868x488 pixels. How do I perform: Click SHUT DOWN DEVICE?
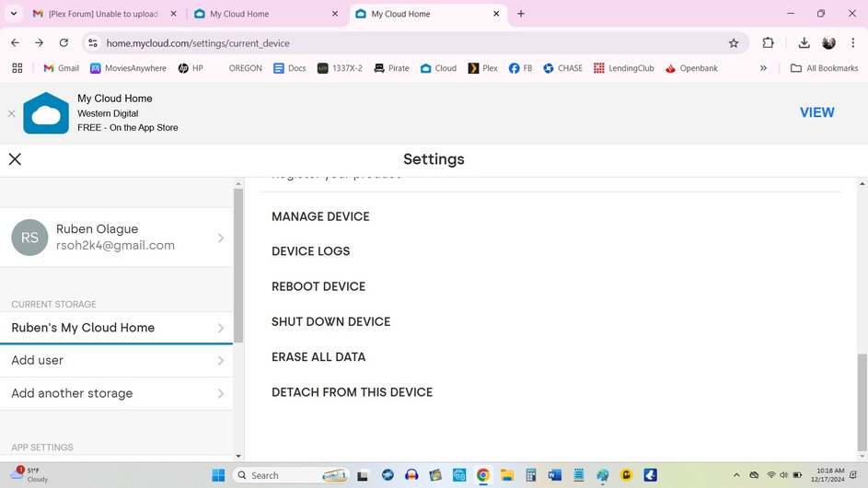pos(331,322)
